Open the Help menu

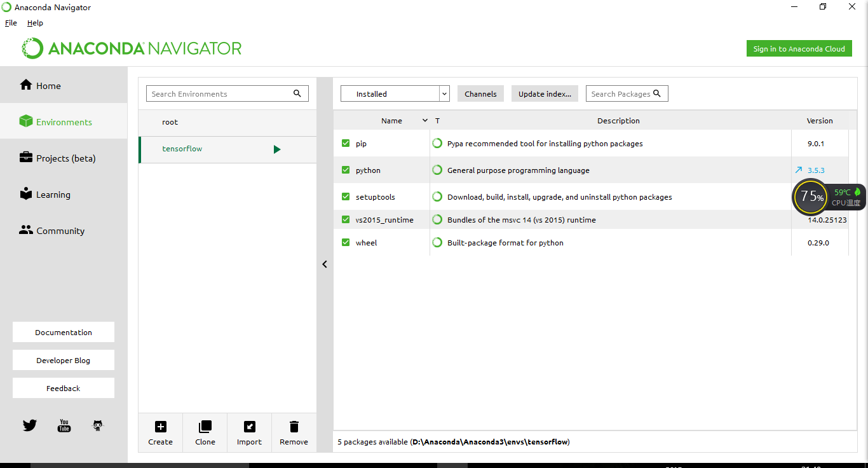pyautogui.click(x=35, y=23)
